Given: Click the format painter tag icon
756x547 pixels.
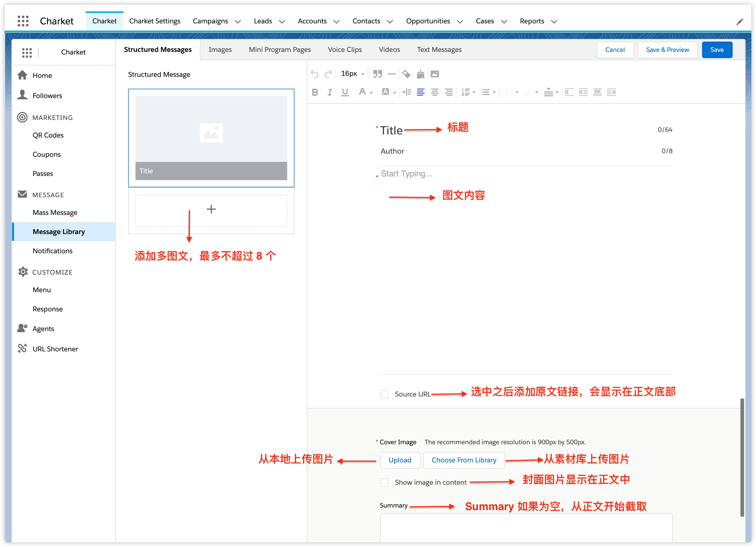Looking at the screenshot, I should [406, 74].
